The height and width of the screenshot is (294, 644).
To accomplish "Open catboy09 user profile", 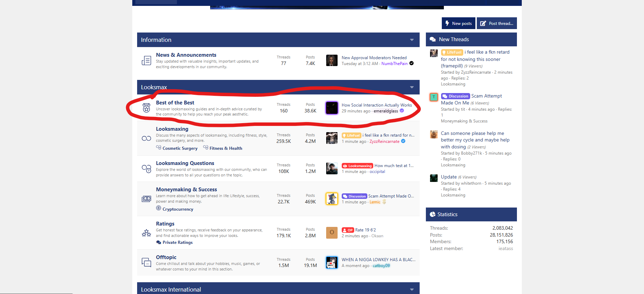I will [x=381, y=266].
